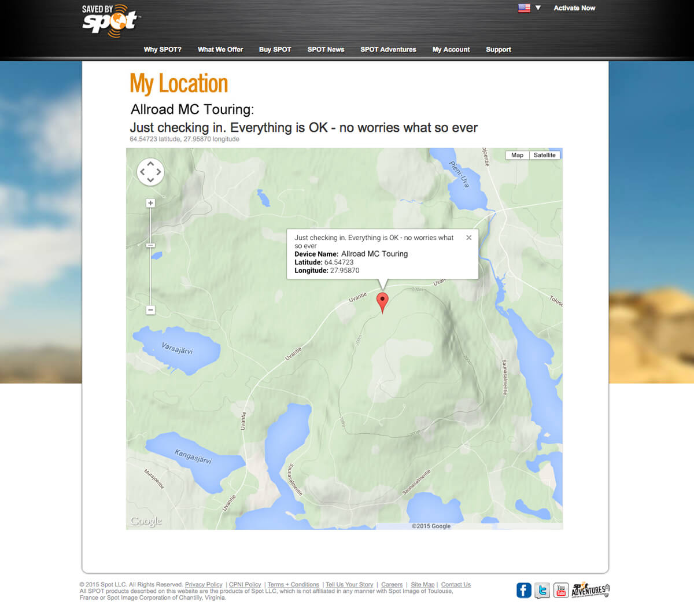Viewport: 694px width, 616px height.
Task: Open the What We Offer menu
Action: [x=220, y=50]
